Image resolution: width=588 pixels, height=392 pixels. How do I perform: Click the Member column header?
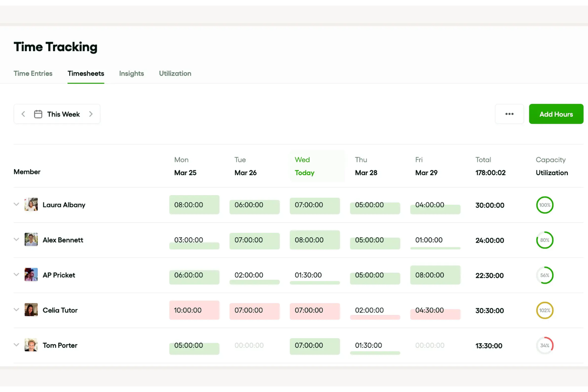pos(27,172)
